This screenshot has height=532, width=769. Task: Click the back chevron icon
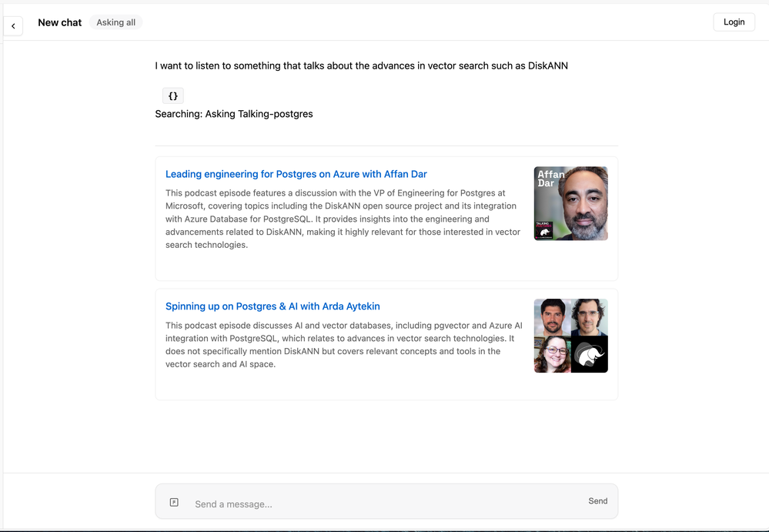[13, 26]
